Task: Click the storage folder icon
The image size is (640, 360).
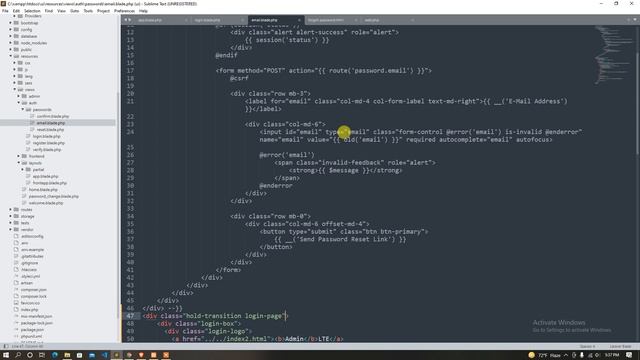Action: (x=16, y=216)
